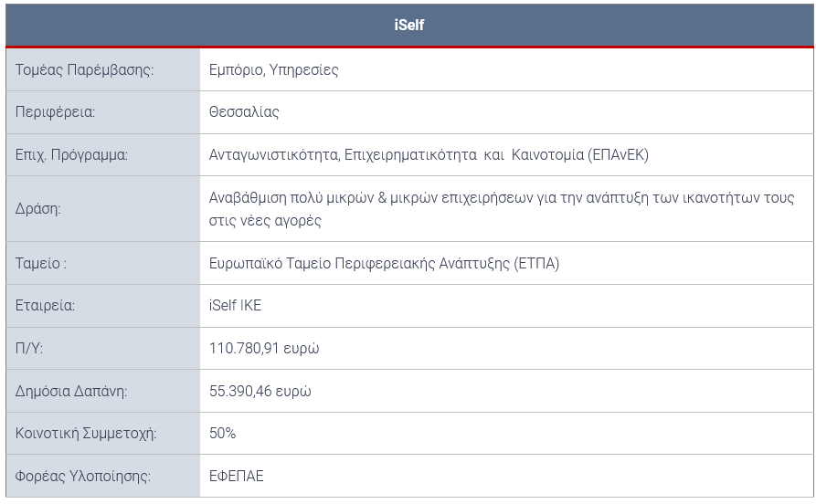Click the iSelf IKE company value

[235, 305]
